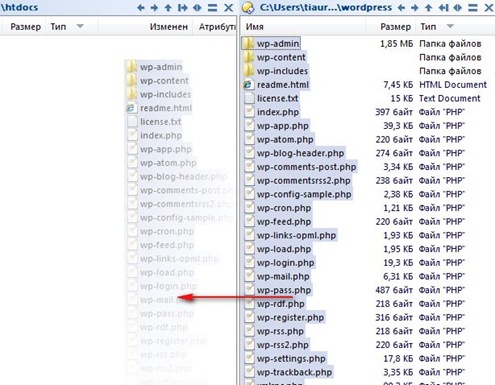This screenshot has height=385, width=495.
Task: Open sort arrow next to Тип in right pane
Action: 450,26
